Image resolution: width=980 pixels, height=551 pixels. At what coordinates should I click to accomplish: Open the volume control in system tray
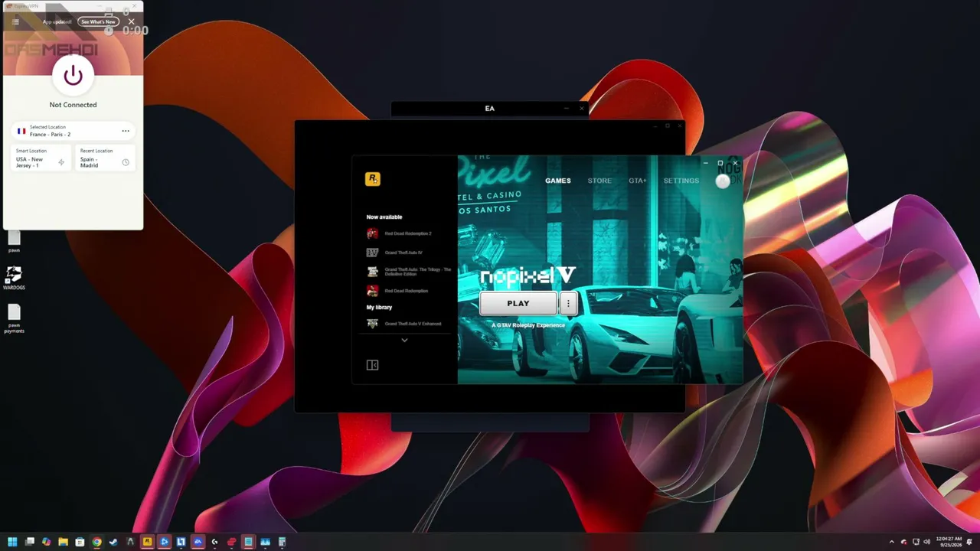click(x=928, y=542)
